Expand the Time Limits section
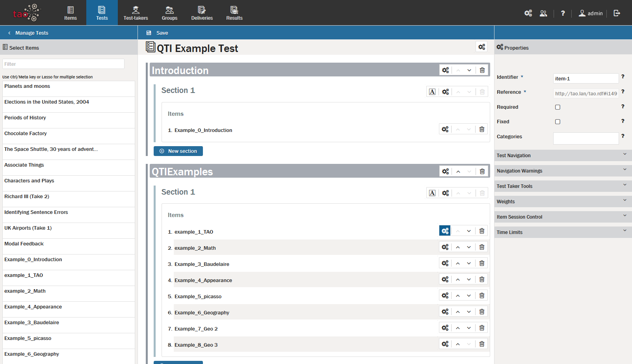 coord(563,232)
